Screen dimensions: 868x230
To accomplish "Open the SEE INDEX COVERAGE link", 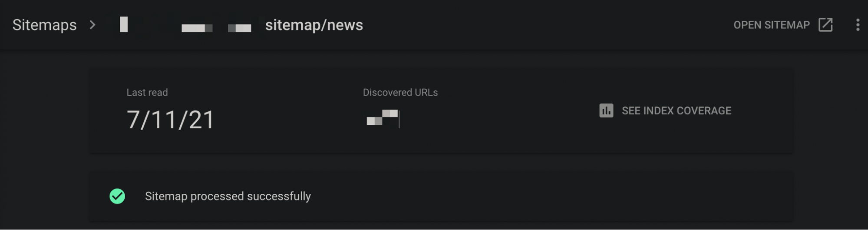I will [x=677, y=110].
